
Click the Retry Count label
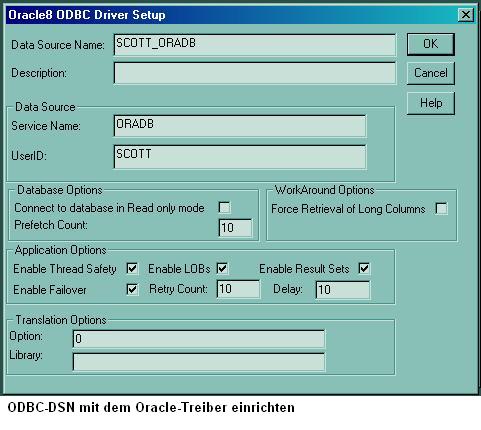click(x=178, y=289)
